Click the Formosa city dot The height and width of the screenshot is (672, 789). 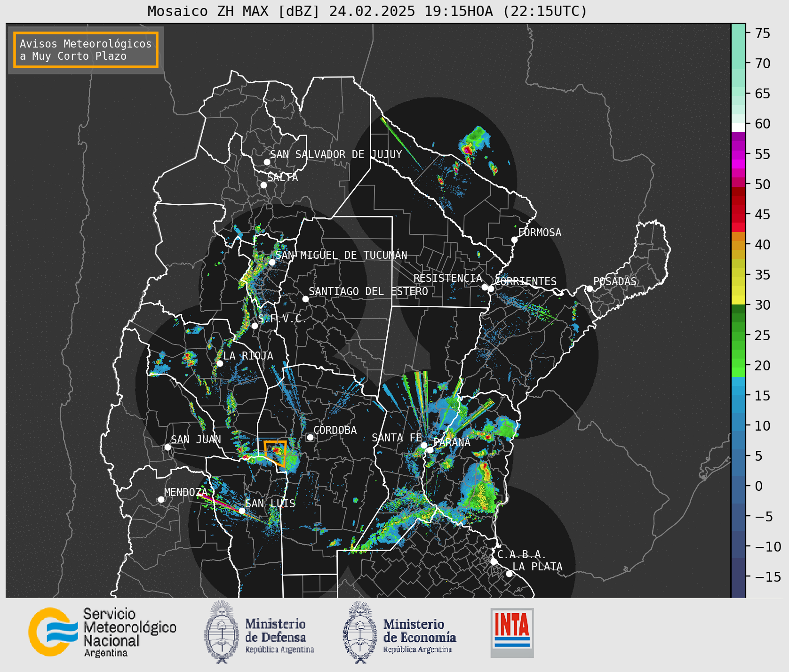tap(514, 240)
